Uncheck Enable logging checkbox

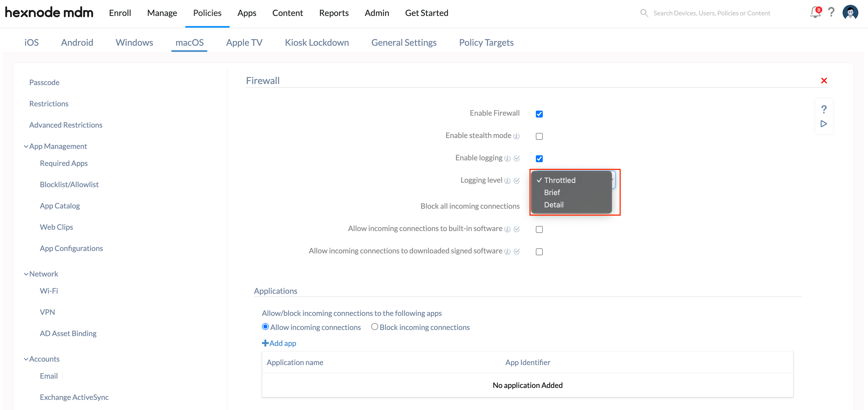tap(539, 158)
